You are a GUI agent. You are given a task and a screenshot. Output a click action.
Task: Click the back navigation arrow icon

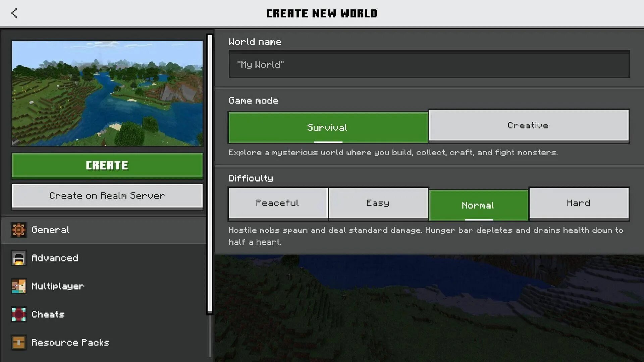[15, 13]
